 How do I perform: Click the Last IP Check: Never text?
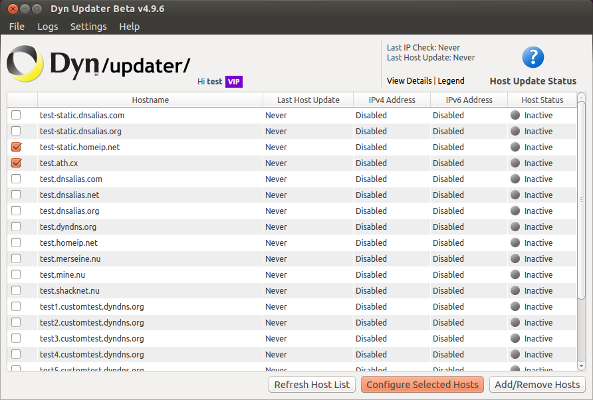(423, 48)
